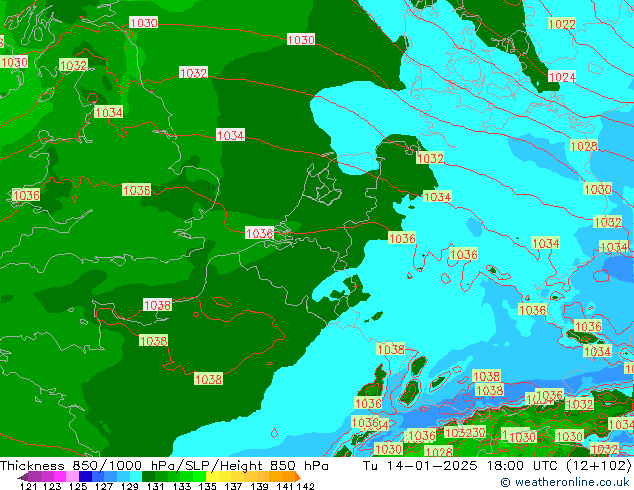The height and width of the screenshot is (490, 634).
Task: Select the 'Thickness 850/1000 hPa/SLP/Height 850 hPa' title
Action: [x=164, y=465]
